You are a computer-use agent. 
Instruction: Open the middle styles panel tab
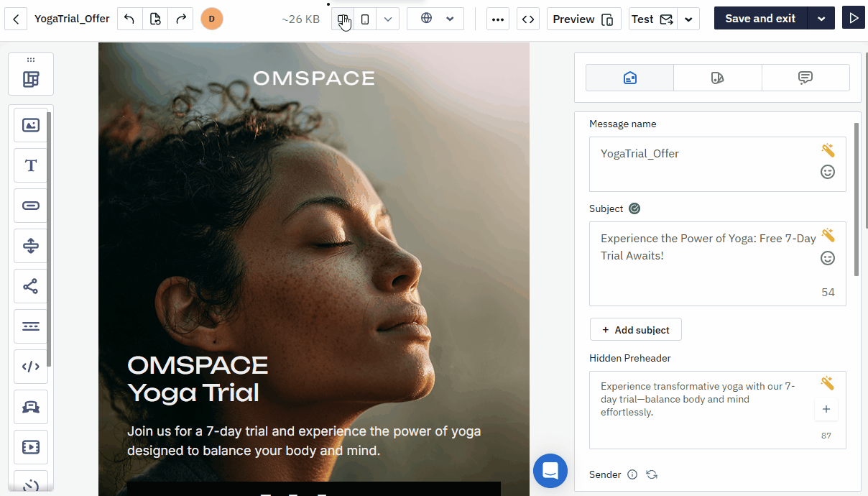718,78
